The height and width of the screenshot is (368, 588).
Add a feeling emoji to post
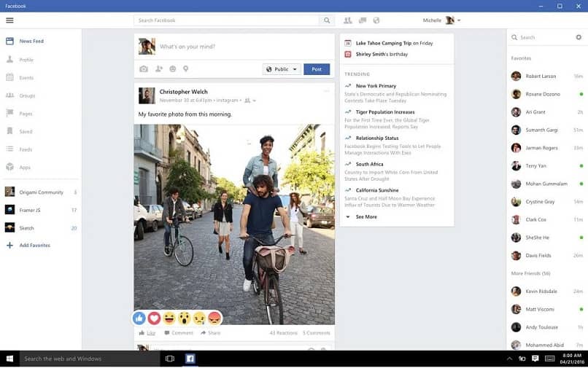pos(172,69)
